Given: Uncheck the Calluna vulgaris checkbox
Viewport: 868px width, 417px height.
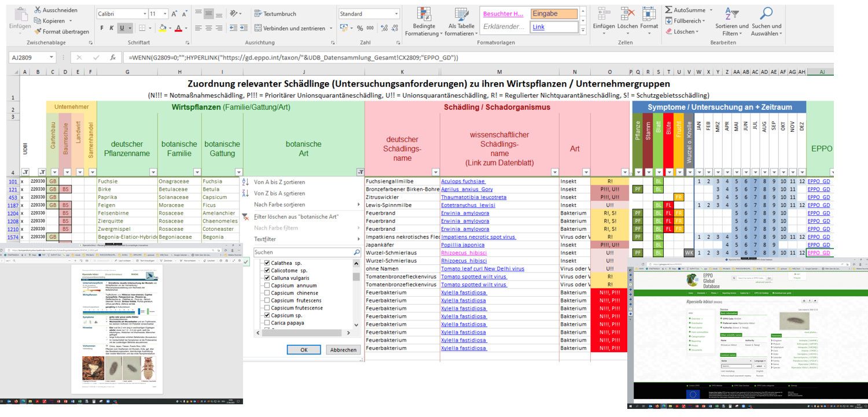Looking at the screenshot, I should 267,278.
